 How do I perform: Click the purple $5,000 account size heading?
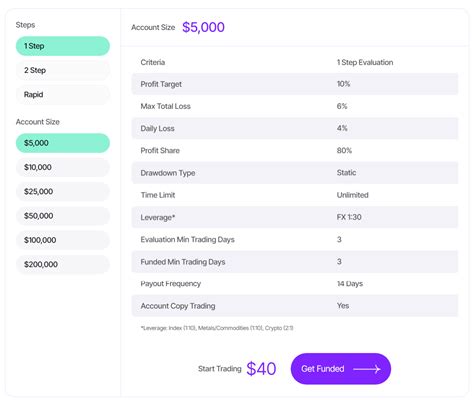point(203,27)
